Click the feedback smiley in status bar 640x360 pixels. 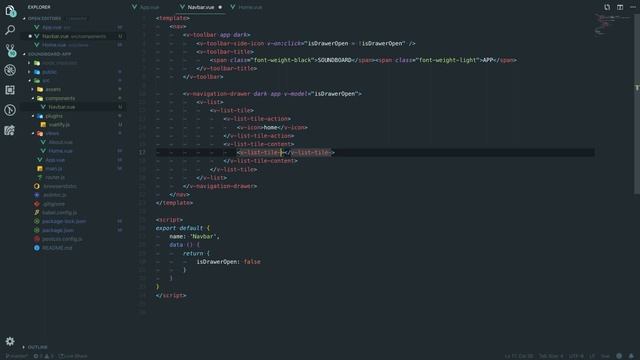pyautogui.click(x=619, y=356)
